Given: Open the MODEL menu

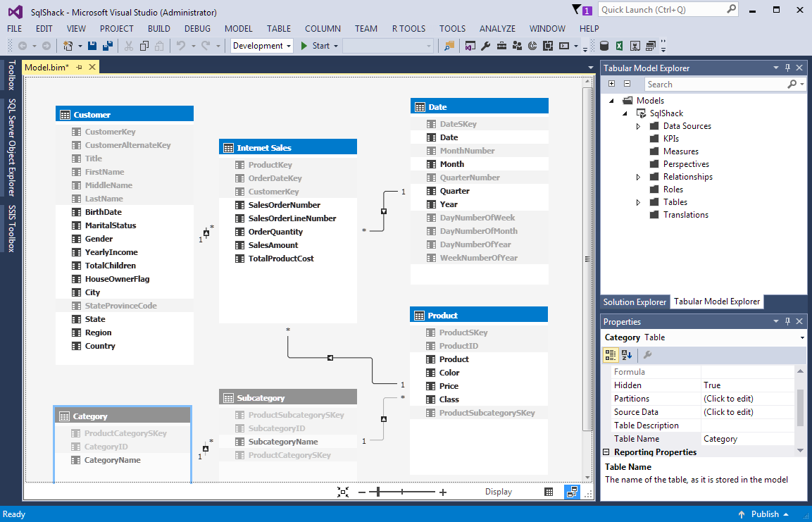Looking at the screenshot, I should pos(238,29).
